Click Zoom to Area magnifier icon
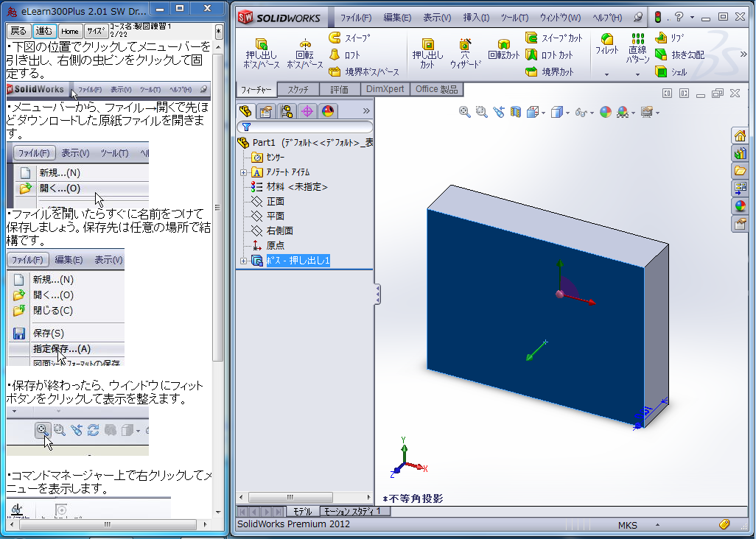Viewport: 756px width, 539px height. (481, 112)
